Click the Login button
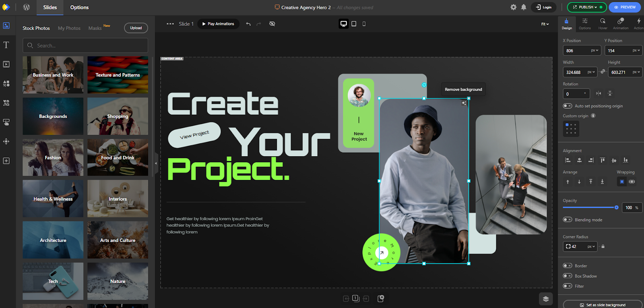The width and height of the screenshot is (644, 308). click(x=544, y=7)
